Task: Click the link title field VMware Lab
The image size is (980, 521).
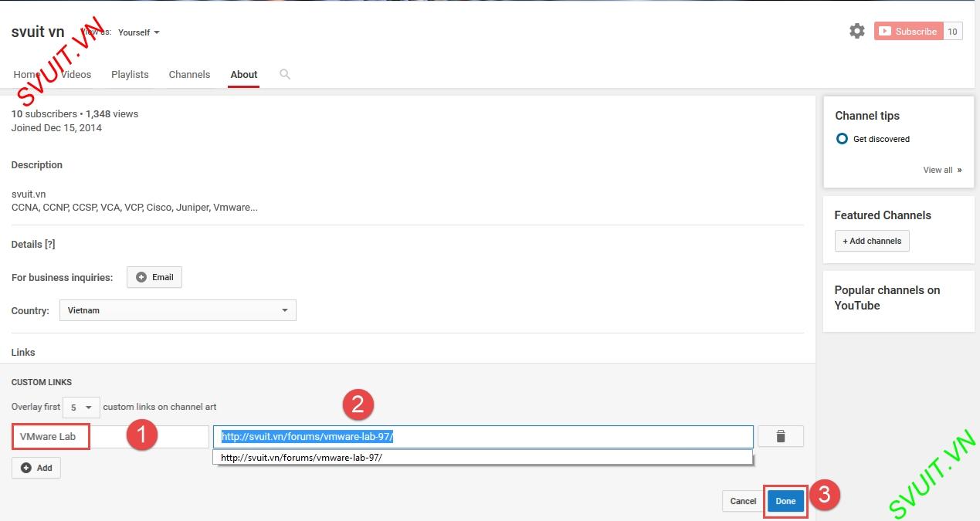Action: (110, 437)
